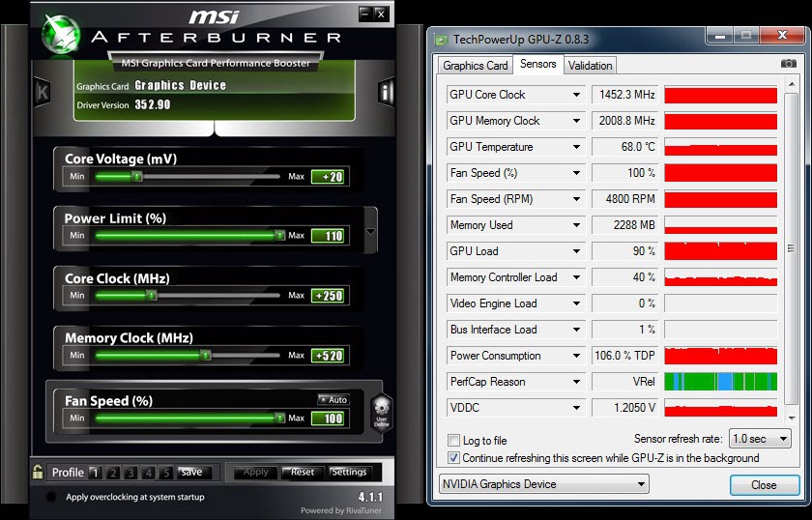Click the Core Voltage +20 value field
The image size is (812, 520).
pos(330,177)
